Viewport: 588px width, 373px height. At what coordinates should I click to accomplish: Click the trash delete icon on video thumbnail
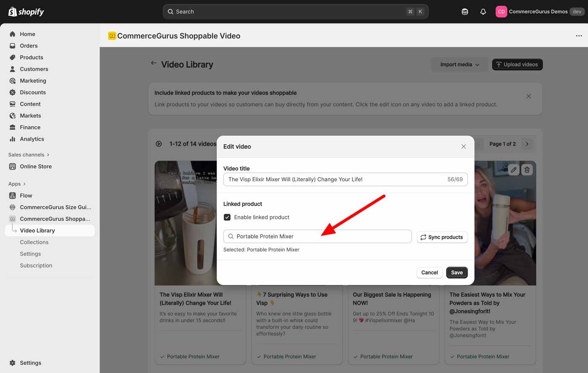[x=527, y=170]
